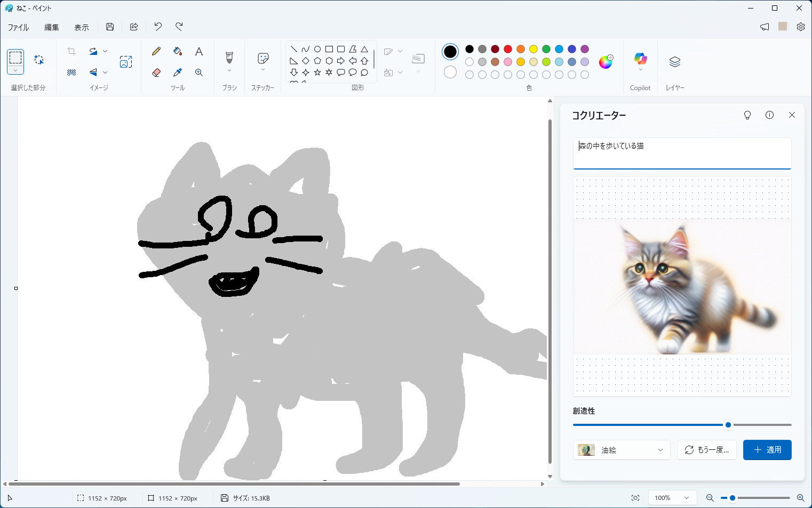Select the rectangular selection tool
Screen dimensions: 812x508
coord(15,59)
